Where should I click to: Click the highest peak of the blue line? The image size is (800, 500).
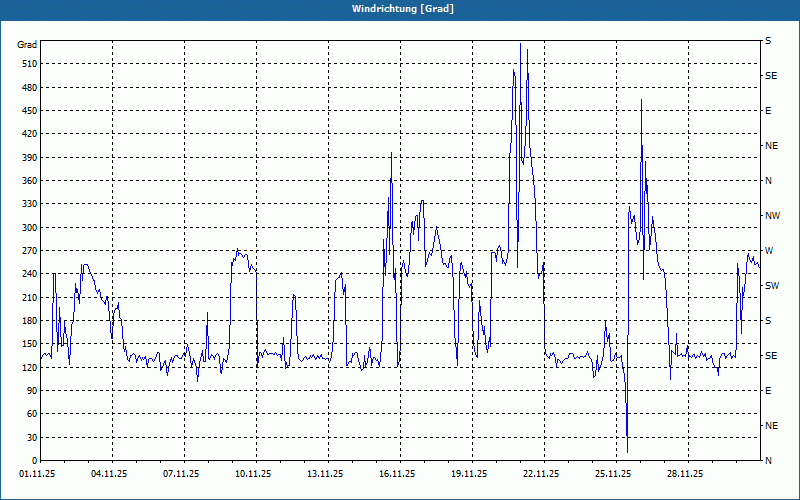click(x=520, y=44)
